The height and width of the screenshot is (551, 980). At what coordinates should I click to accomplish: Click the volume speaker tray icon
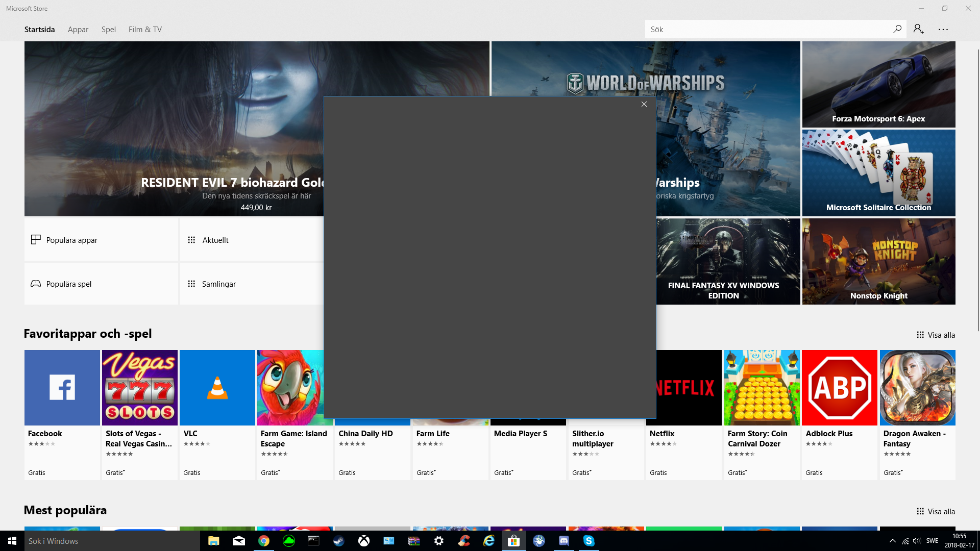917,541
